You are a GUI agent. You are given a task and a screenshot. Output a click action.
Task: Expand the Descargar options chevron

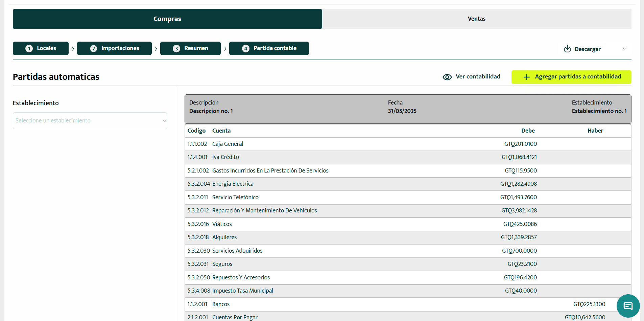click(x=624, y=49)
